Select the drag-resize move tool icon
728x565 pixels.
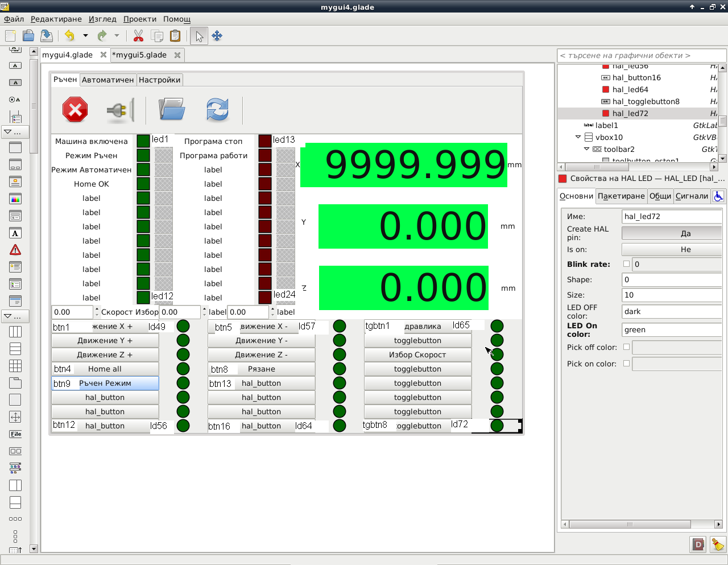pyautogui.click(x=217, y=36)
